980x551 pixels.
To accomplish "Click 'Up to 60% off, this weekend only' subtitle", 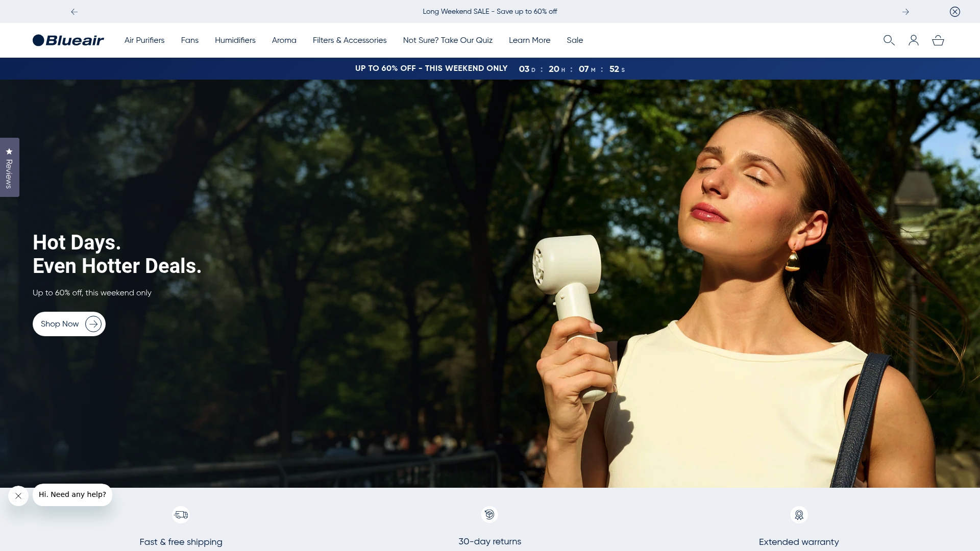I will point(92,293).
